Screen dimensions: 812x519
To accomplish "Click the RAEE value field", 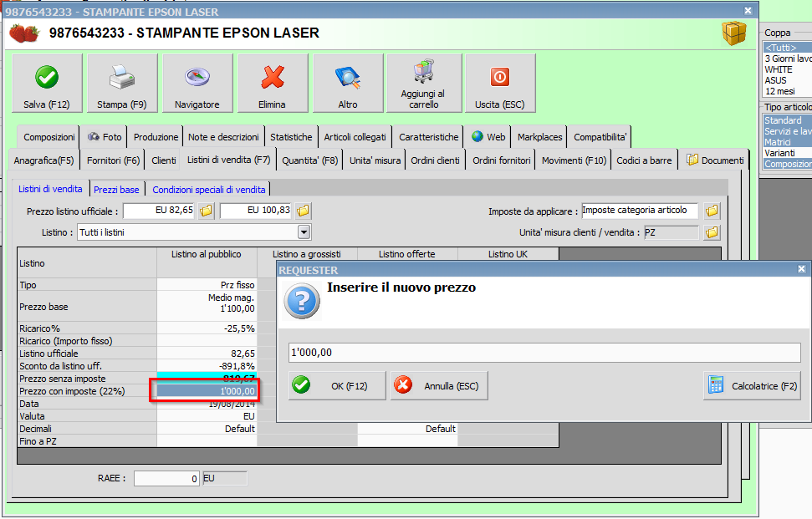I will 166,479.
